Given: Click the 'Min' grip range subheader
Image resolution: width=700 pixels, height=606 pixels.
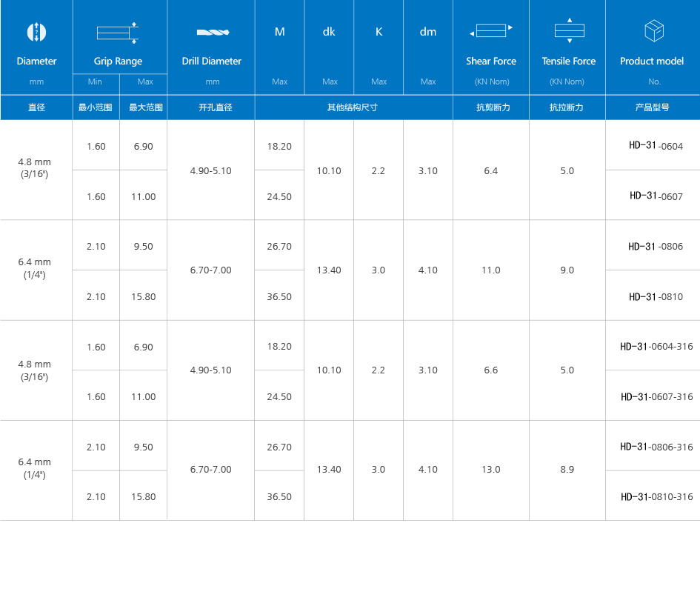Looking at the screenshot, I should 95,81.
